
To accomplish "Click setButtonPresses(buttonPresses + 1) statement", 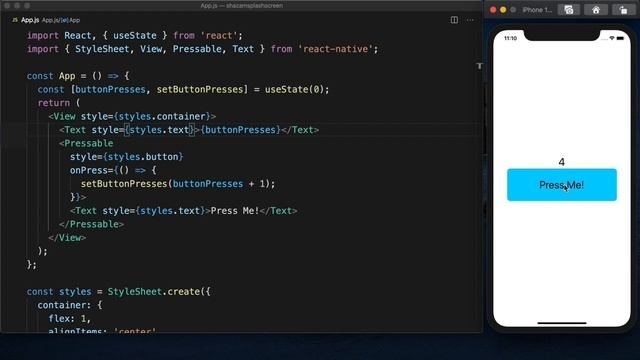I will pos(178,184).
